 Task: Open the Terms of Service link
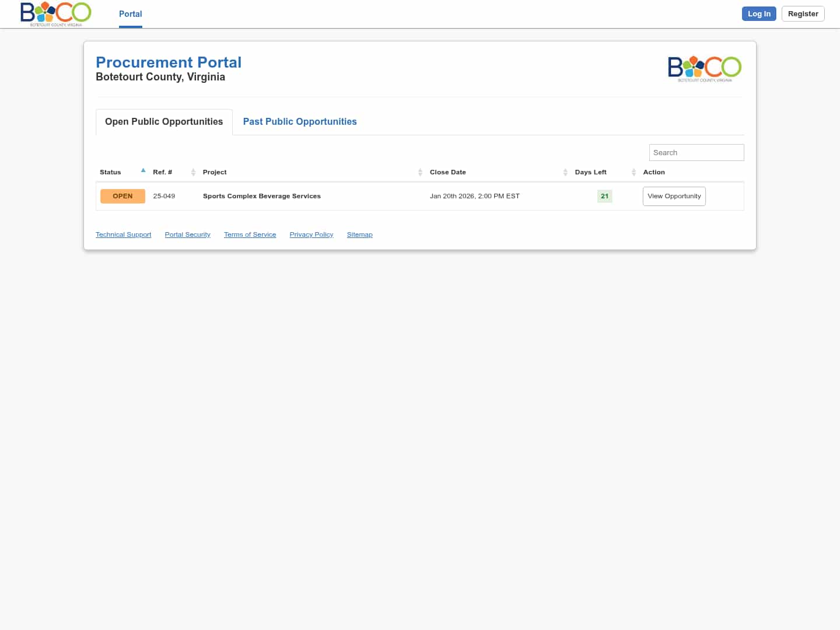250,235
